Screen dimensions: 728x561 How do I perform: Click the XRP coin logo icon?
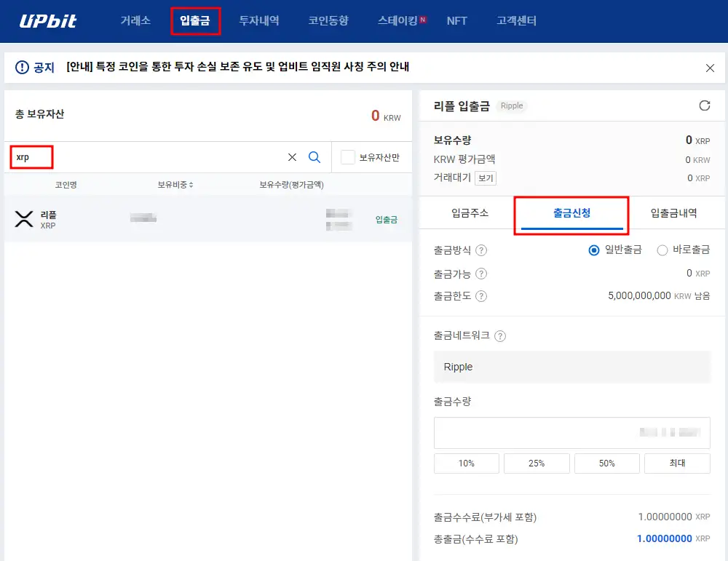(24, 219)
